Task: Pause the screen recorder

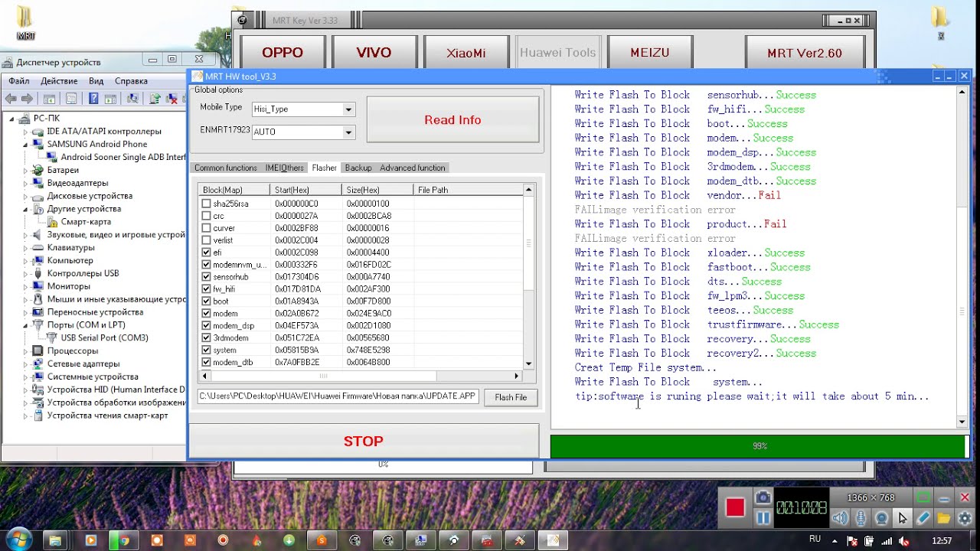Action: coord(763,518)
